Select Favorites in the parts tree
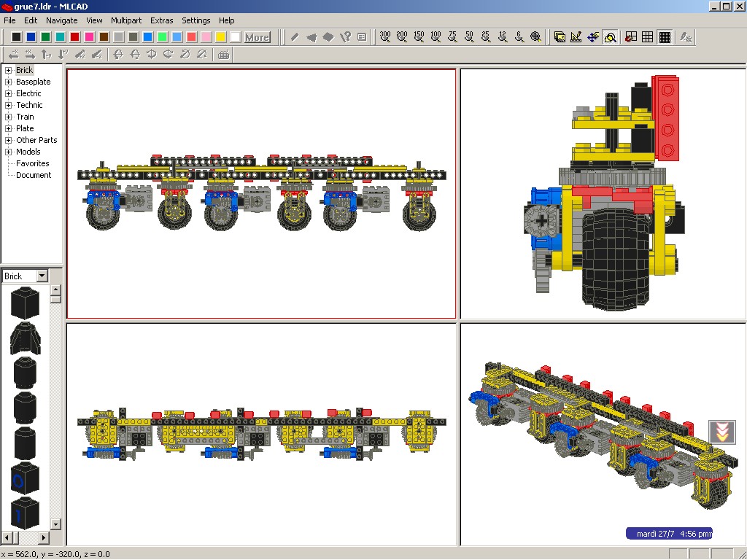Image resolution: width=747 pixels, height=560 pixels. pos(33,163)
